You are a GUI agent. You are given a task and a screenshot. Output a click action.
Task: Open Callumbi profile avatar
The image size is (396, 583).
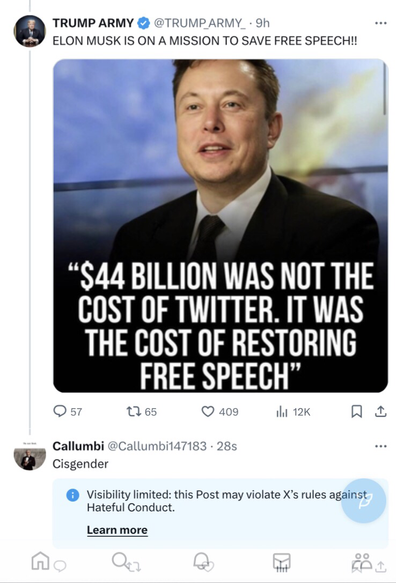click(30, 457)
